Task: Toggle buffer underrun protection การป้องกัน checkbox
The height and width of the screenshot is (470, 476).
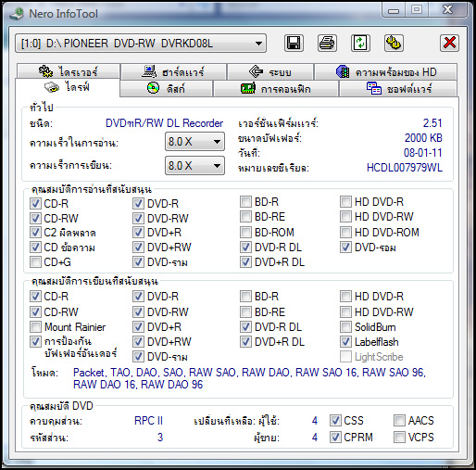Action: tap(35, 341)
